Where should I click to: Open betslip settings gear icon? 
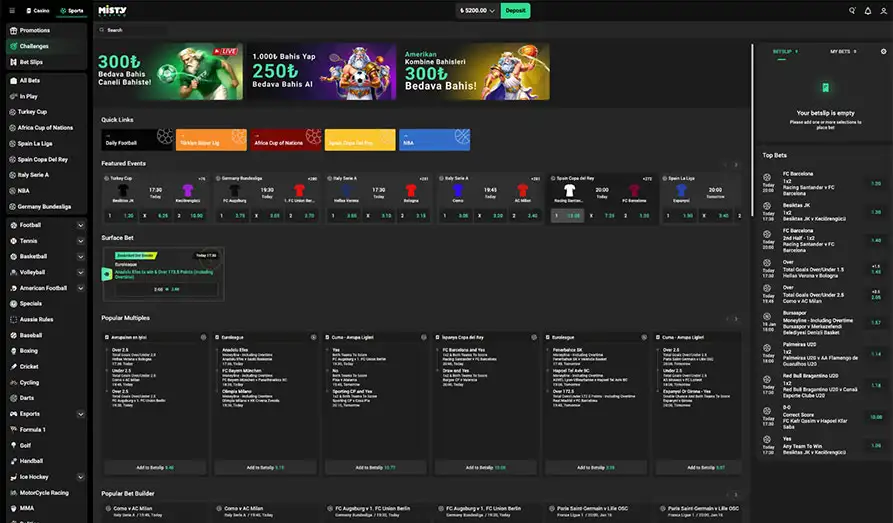point(883,51)
